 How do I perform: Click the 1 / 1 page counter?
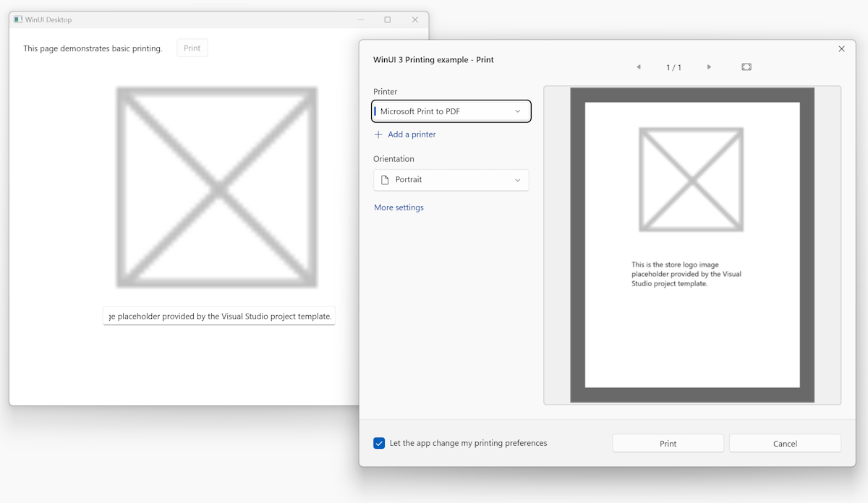pos(673,66)
